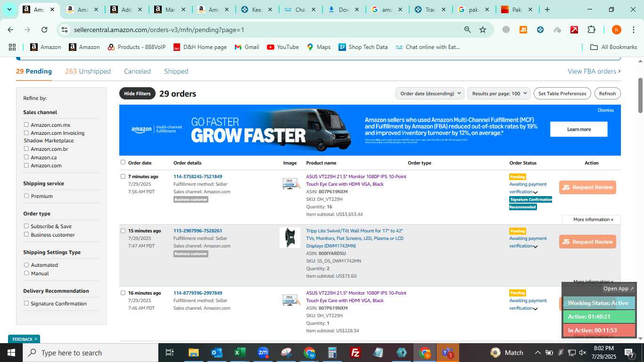This screenshot has width=644, height=362.
Task: Open the orange profile avatar
Action: click(x=616, y=30)
